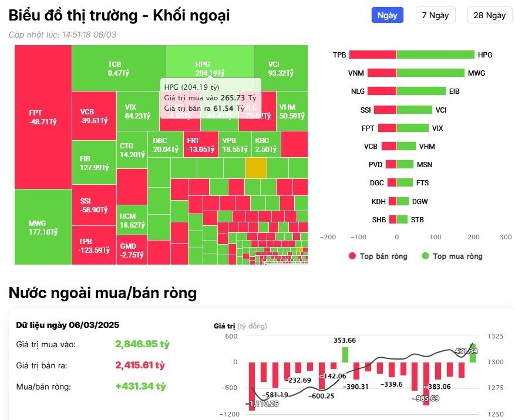
Task: Switch to the "7 Ngày" view
Action: tap(435, 15)
